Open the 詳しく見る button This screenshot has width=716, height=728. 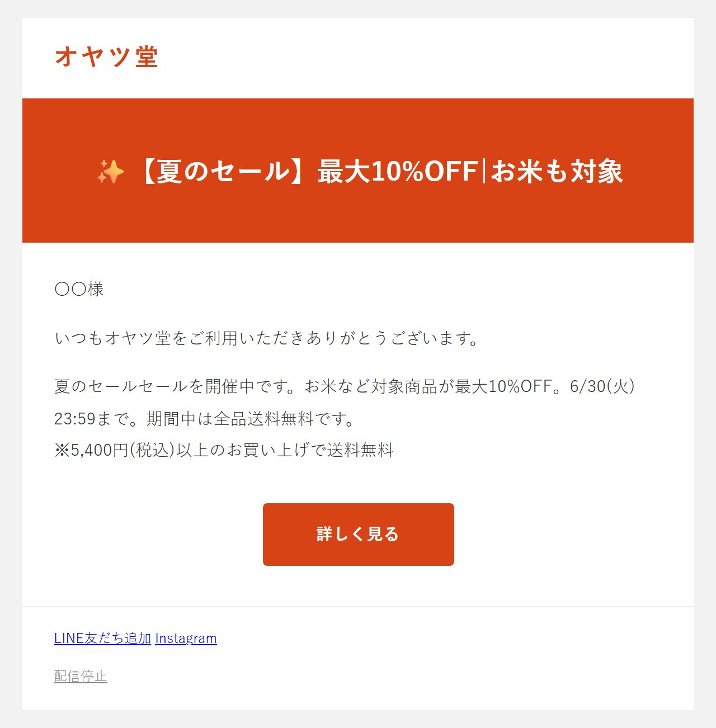pos(358,534)
